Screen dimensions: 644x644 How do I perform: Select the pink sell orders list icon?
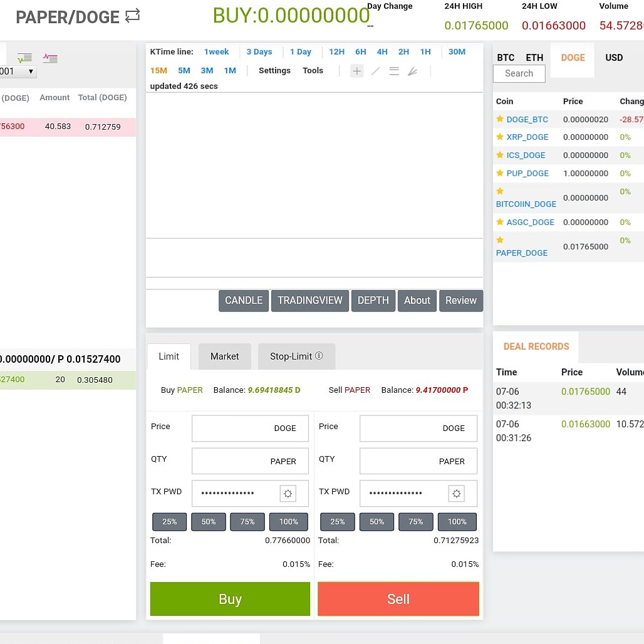[49, 58]
